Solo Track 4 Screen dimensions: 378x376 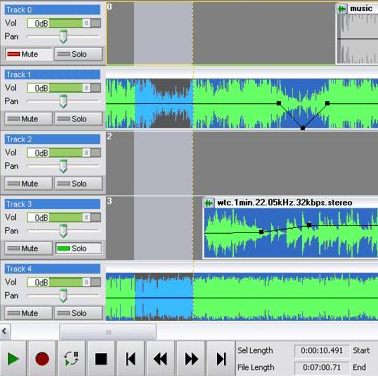(x=78, y=313)
